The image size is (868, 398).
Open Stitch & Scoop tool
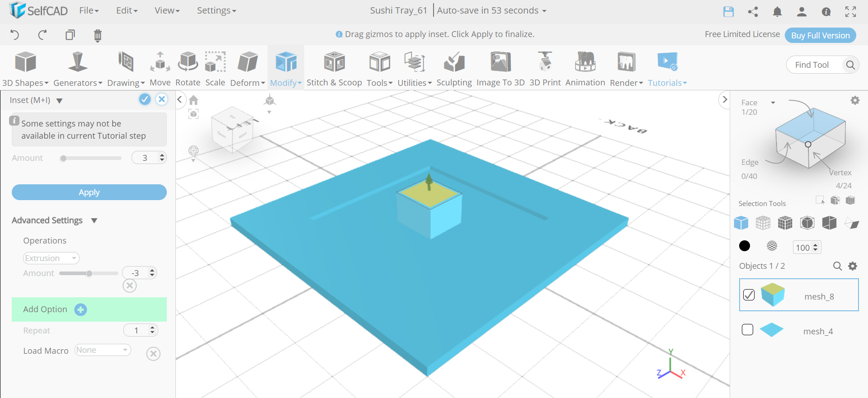pos(334,69)
